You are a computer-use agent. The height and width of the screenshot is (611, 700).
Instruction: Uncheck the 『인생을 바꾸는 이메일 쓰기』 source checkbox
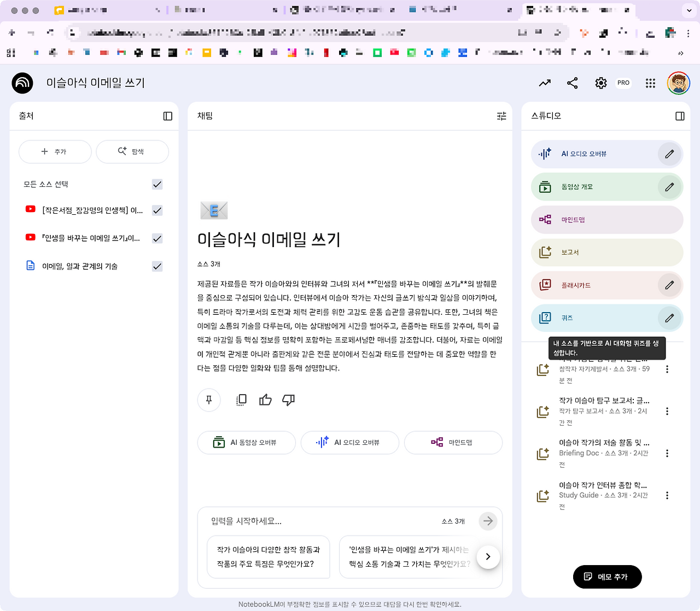tap(157, 238)
